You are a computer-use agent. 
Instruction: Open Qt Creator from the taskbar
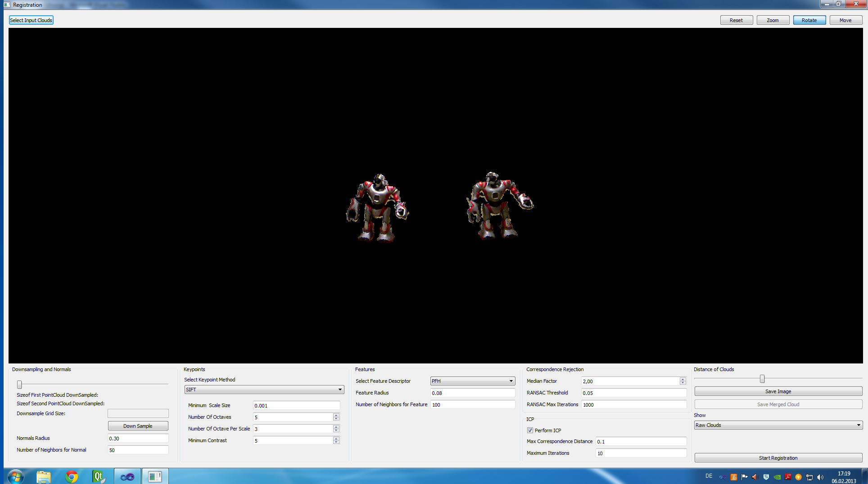(98, 476)
